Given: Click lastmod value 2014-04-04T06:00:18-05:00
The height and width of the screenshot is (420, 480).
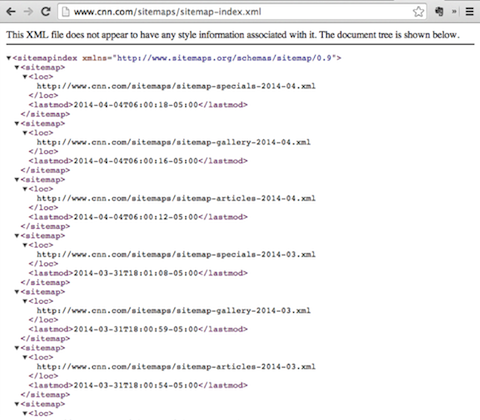Looking at the screenshot, I should 136,105.
